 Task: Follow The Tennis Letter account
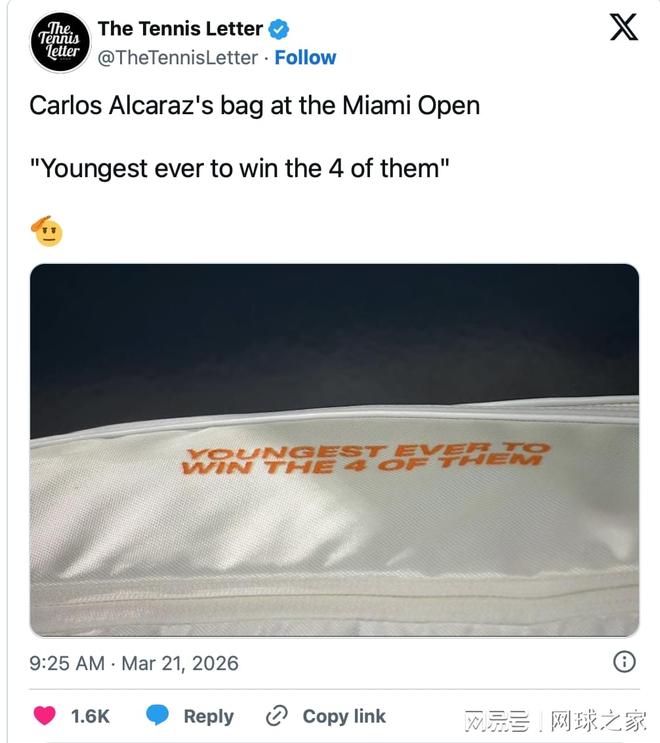[305, 58]
